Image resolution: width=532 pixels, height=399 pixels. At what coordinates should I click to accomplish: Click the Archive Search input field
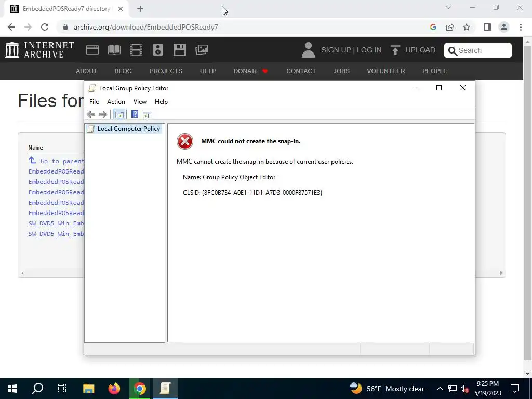click(x=478, y=50)
